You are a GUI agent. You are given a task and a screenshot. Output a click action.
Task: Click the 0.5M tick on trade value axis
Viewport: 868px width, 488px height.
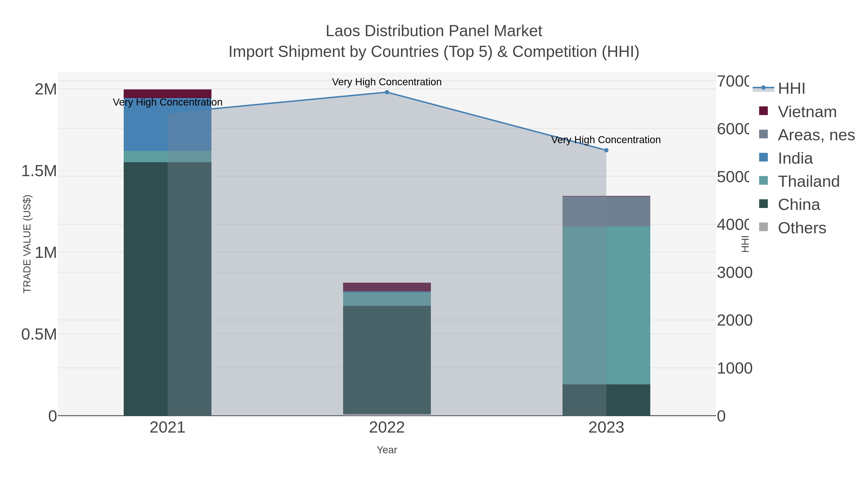[39, 334]
